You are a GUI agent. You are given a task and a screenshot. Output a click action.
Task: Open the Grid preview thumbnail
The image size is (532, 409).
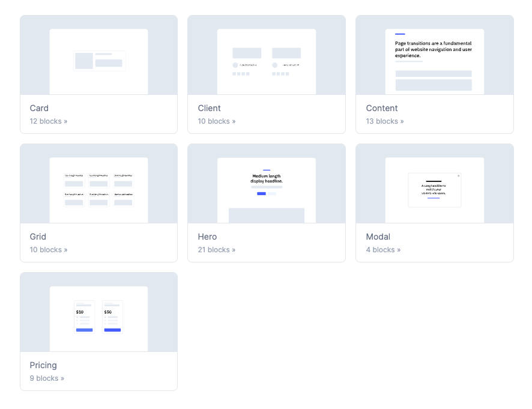click(98, 184)
